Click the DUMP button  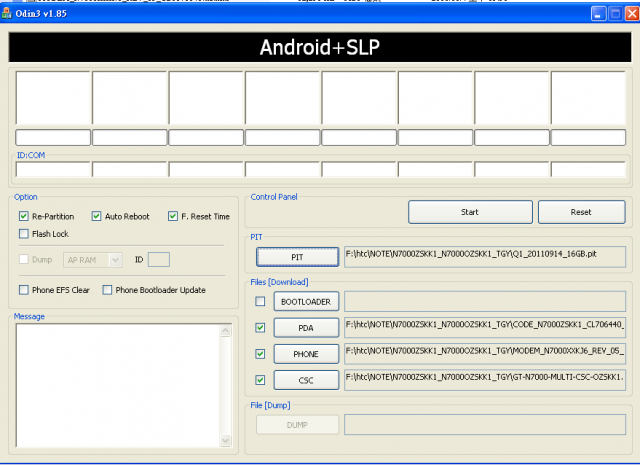pos(297,425)
